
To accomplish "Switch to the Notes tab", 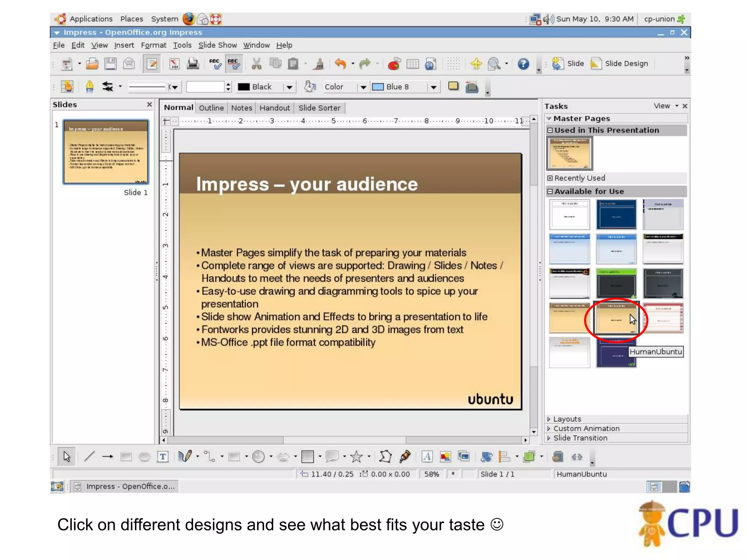I will click(241, 108).
